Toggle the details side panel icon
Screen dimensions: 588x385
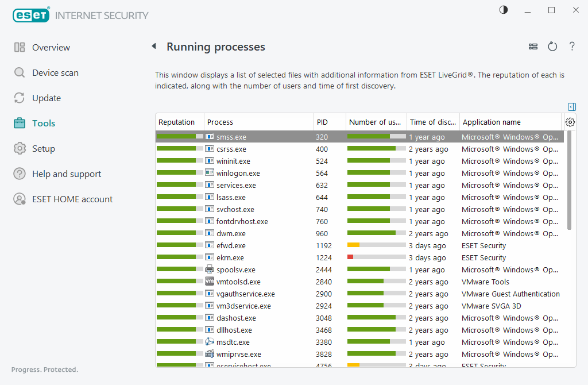coord(572,107)
